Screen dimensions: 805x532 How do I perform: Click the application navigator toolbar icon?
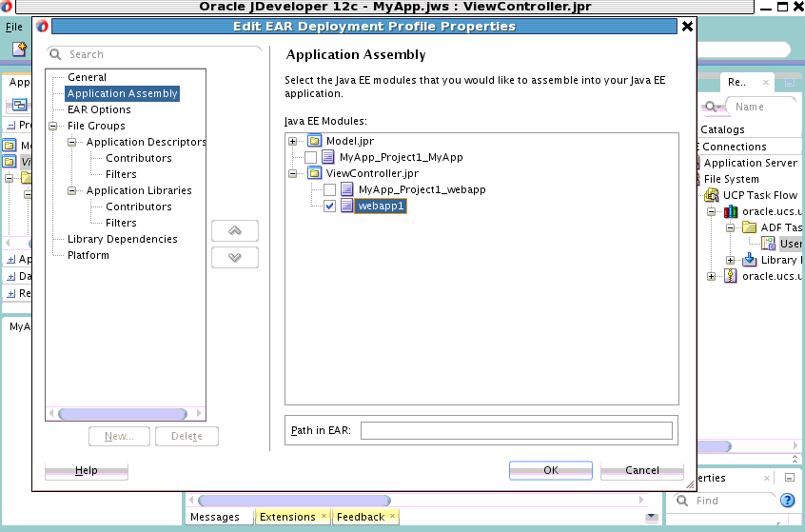pyautogui.click(x=19, y=106)
